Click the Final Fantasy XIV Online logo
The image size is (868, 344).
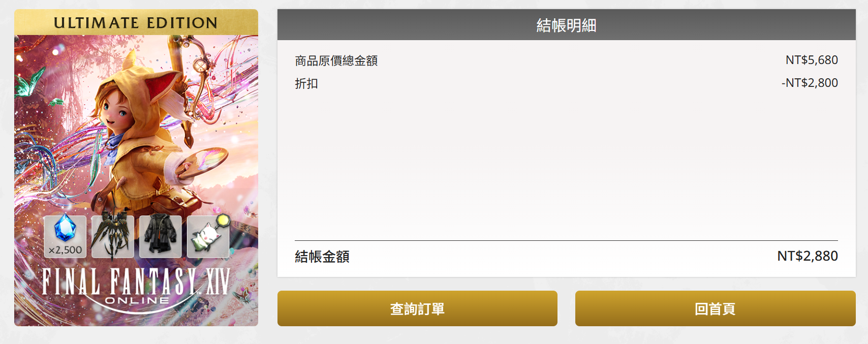136,284
